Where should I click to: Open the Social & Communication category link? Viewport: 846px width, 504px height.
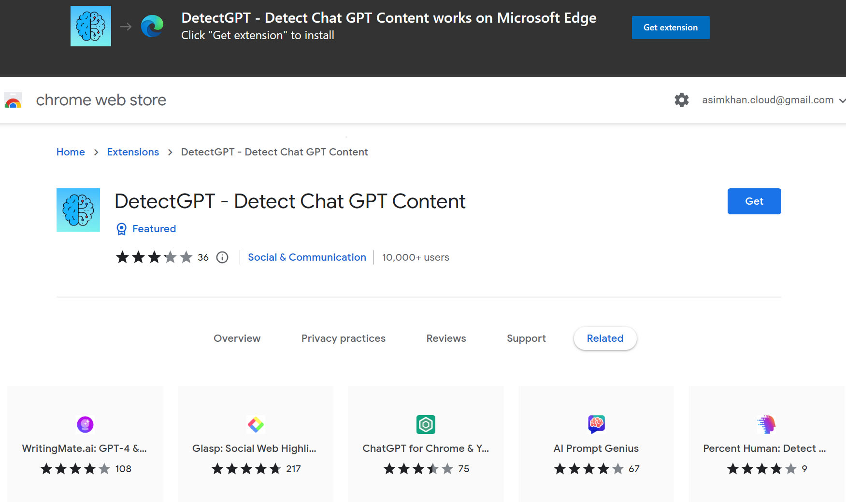pos(307,257)
